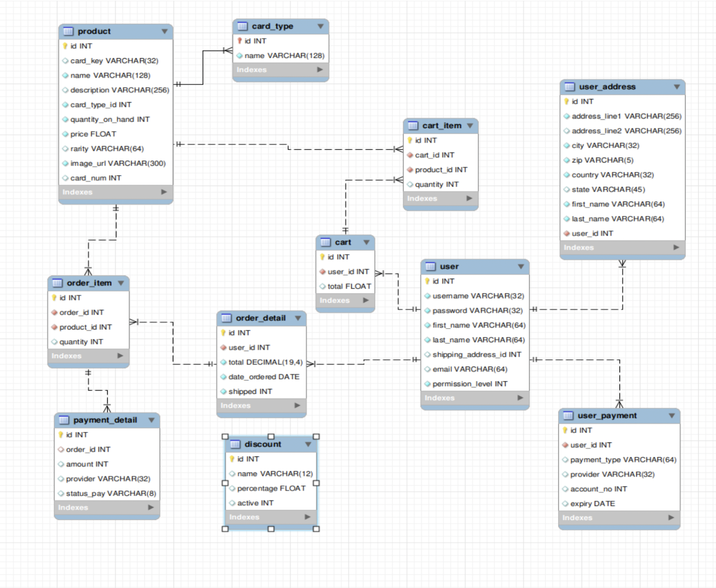
Task: Expand the Indexes section of user_address table
Action: (x=676, y=248)
